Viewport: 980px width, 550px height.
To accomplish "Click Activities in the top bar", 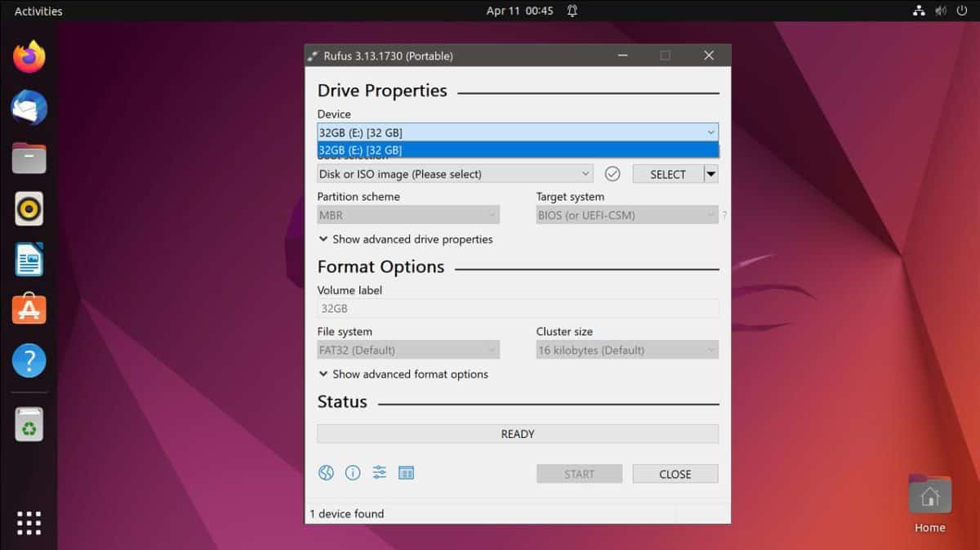I will click(x=37, y=11).
